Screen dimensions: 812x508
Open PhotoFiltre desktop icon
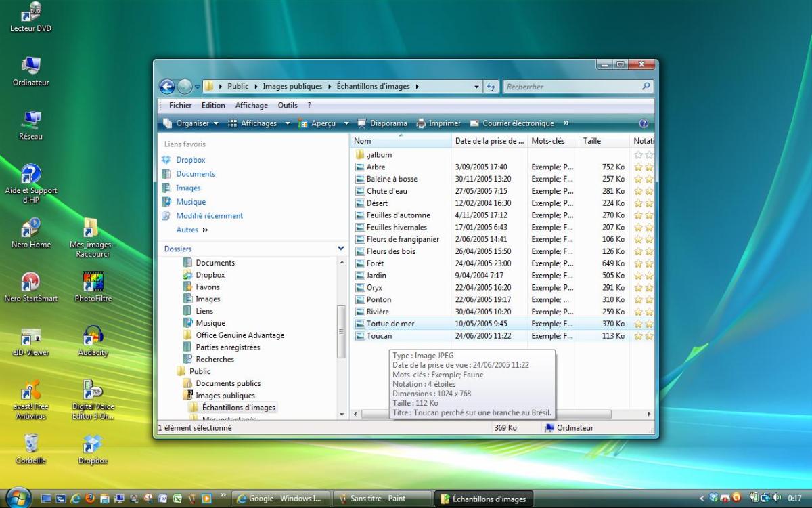93,287
